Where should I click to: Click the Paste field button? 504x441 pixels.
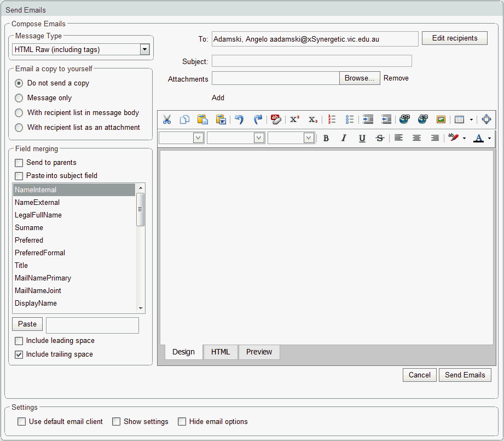tap(27, 324)
